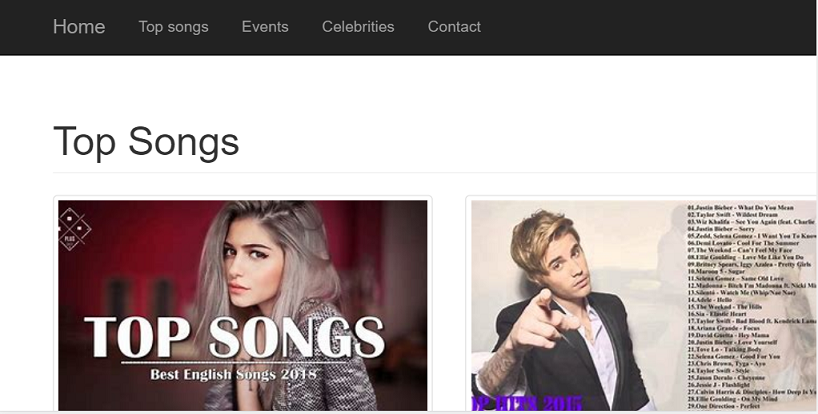Click the Top Songs page heading
The width and height of the screenshot is (818, 414).
[146, 141]
